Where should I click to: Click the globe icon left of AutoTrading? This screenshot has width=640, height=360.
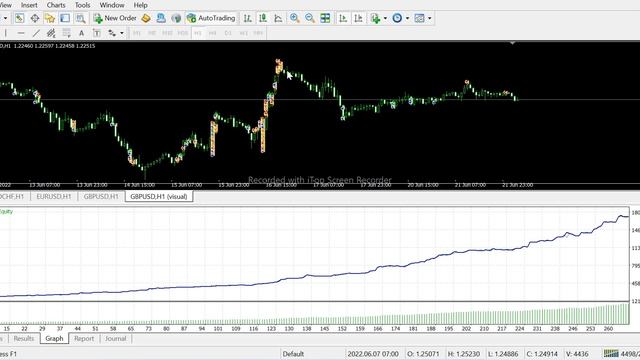click(176, 18)
